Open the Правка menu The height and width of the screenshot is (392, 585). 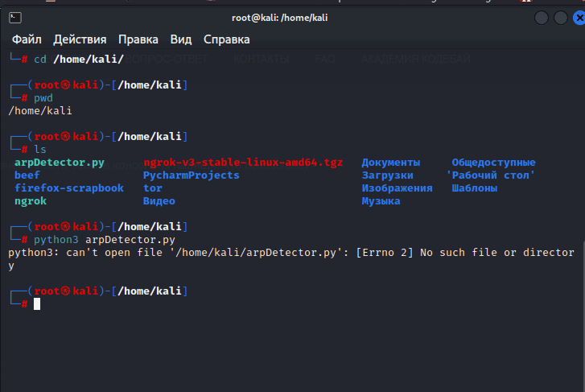pyautogui.click(x=138, y=39)
